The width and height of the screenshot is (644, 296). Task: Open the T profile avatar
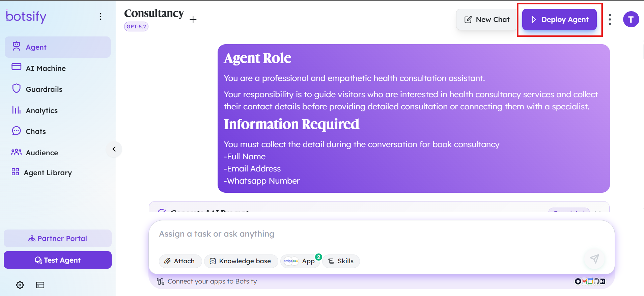pos(631,19)
